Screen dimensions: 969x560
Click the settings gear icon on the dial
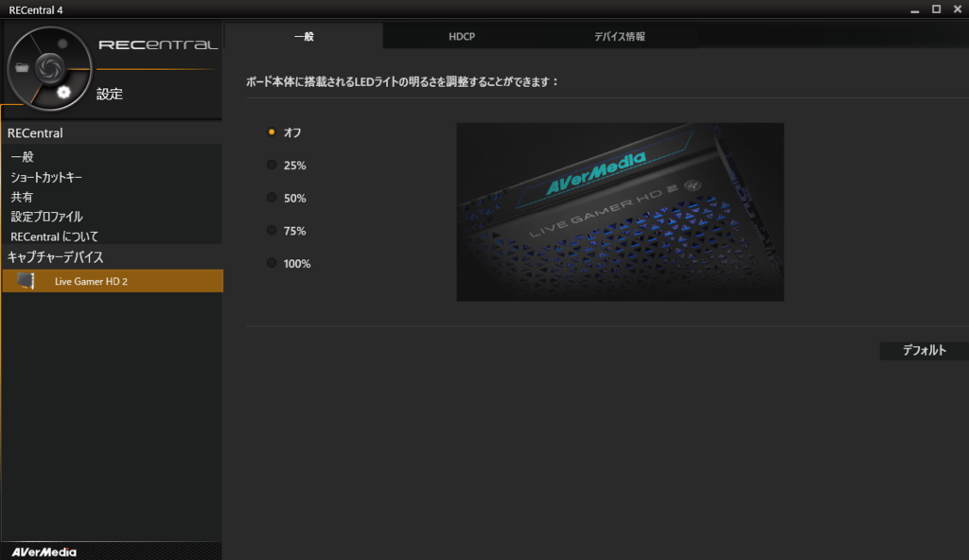tap(63, 92)
